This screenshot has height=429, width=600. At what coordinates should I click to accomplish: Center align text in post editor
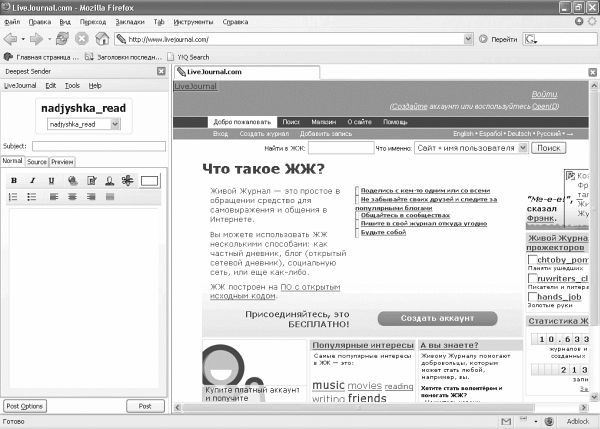(72, 197)
